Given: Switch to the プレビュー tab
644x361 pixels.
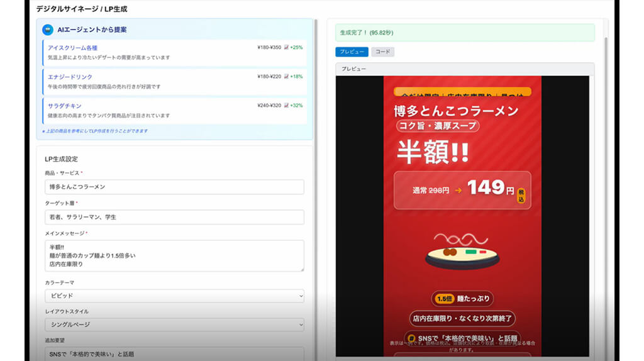Looking at the screenshot, I should [352, 52].
